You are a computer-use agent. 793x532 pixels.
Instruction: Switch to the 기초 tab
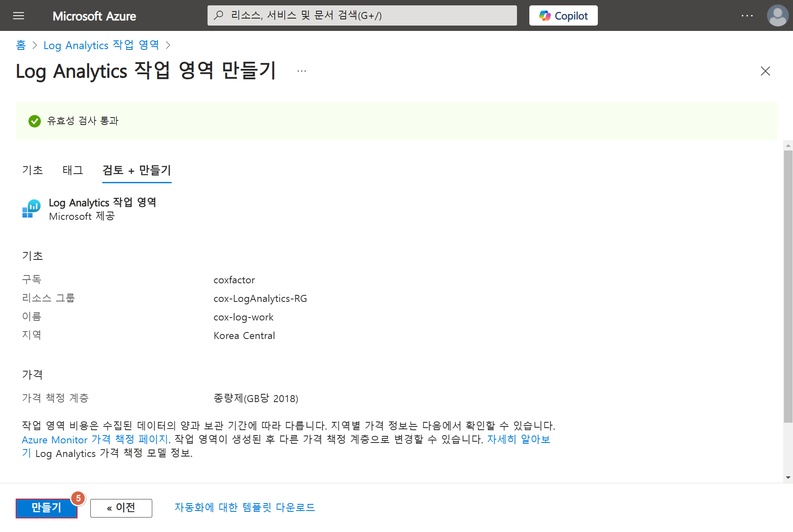tap(32, 170)
